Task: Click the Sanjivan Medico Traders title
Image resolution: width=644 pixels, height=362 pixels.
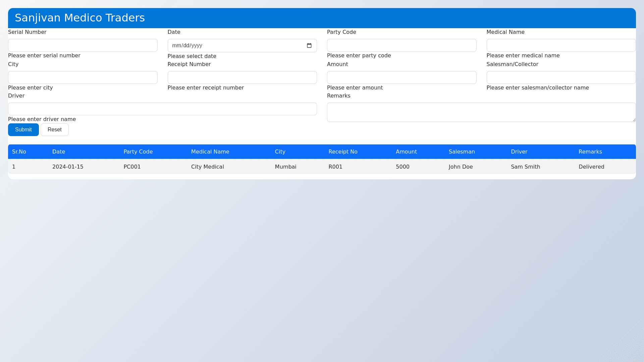Action: 80,18
